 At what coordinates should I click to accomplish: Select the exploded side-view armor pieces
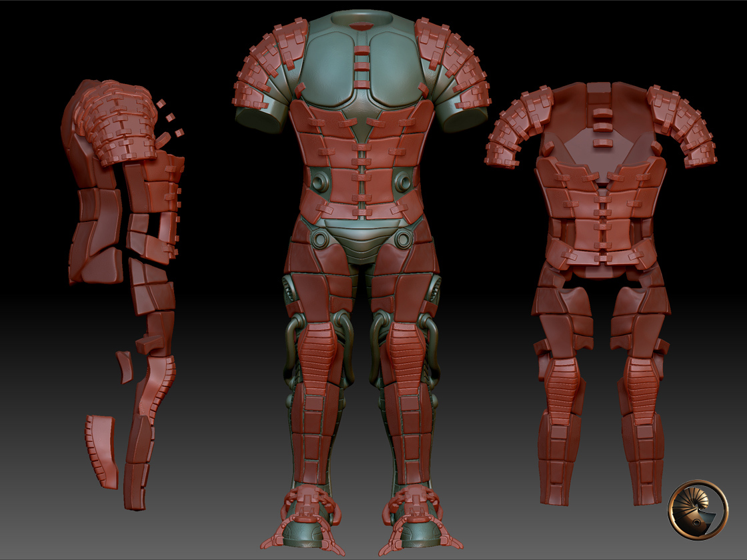click(x=123, y=294)
